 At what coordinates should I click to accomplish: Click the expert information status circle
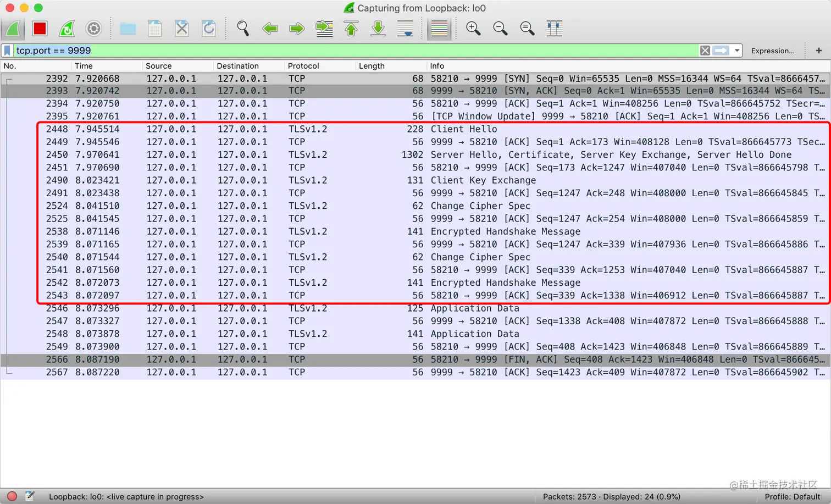point(12,496)
